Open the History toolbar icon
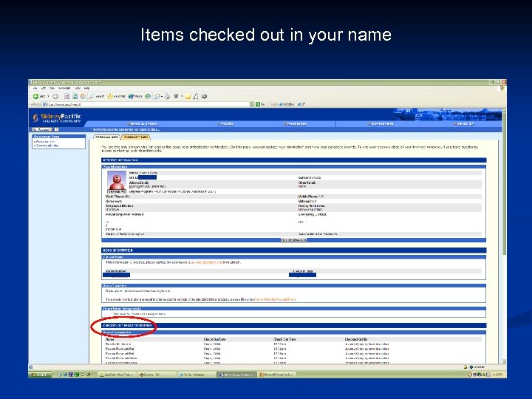Screen dimensions: 532x399 coord(149,96)
